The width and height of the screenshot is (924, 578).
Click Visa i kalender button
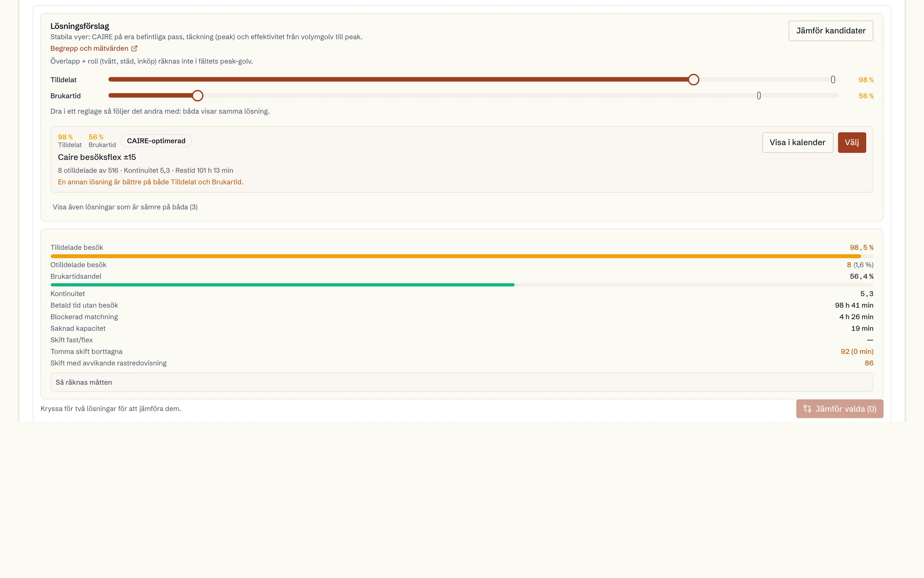point(798,143)
